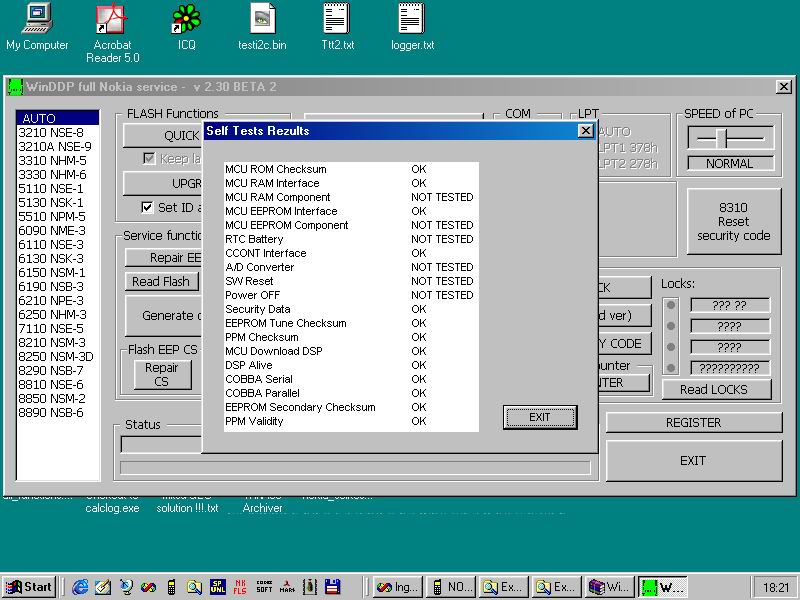Click the Repair CS button

pyautogui.click(x=162, y=374)
